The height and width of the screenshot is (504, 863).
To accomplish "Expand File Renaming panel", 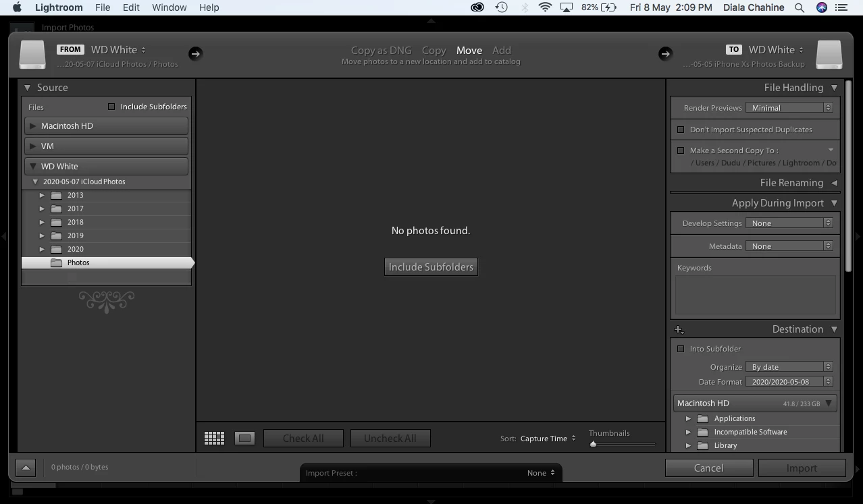I will point(834,183).
